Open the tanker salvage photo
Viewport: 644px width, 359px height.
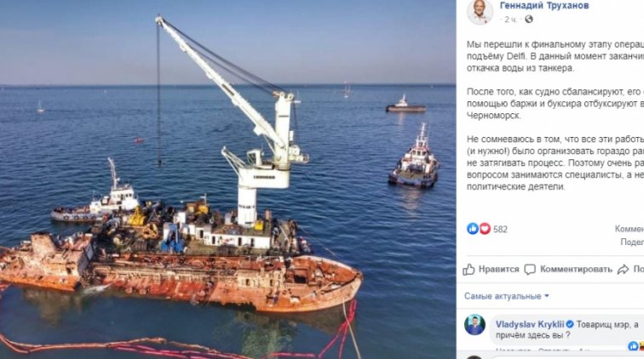tap(228, 179)
